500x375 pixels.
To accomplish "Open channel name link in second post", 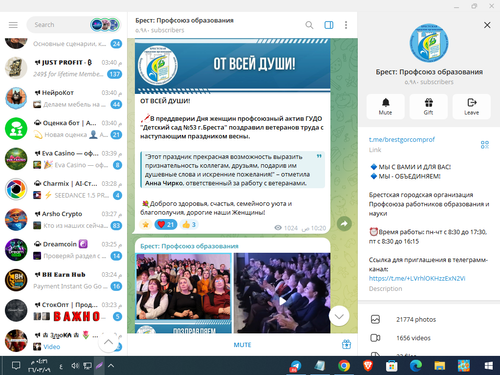I will click(189, 246).
